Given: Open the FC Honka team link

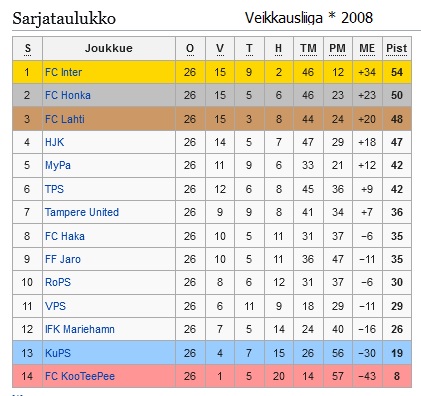Looking at the screenshot, I should point(68,95).
